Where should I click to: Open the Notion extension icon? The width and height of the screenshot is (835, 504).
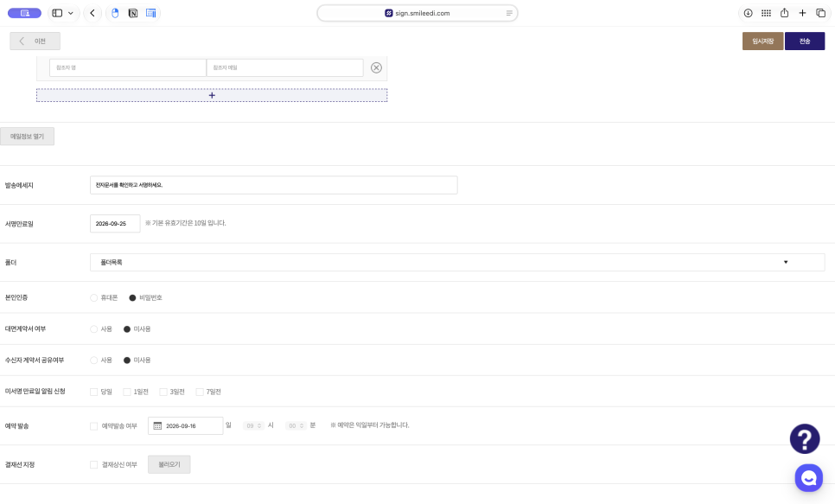coord(133,13)
